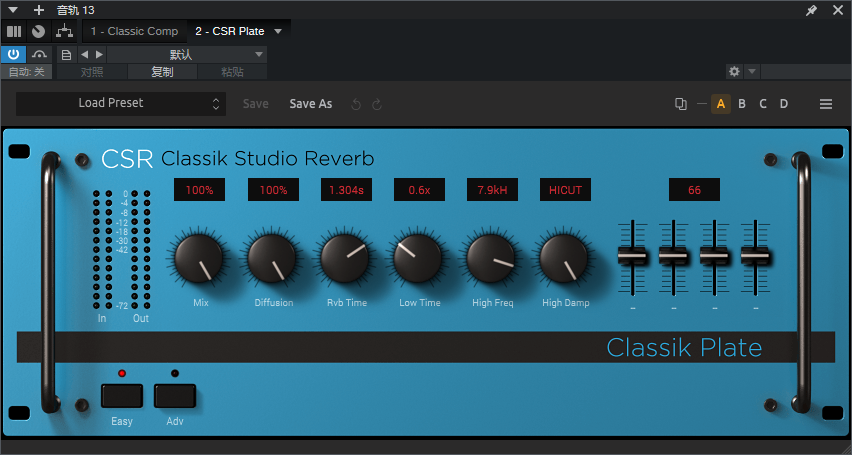Select preset slot B
Screen dimensions: 852x455
click(742, 104)
